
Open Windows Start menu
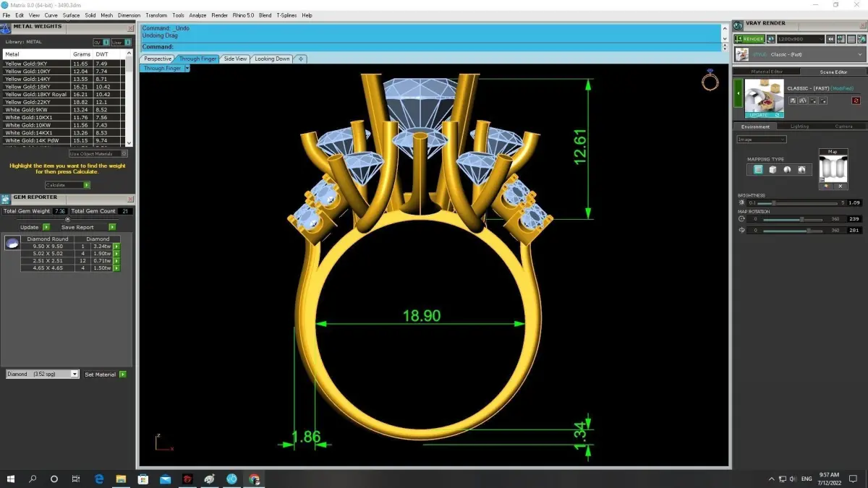pos(11,479)
